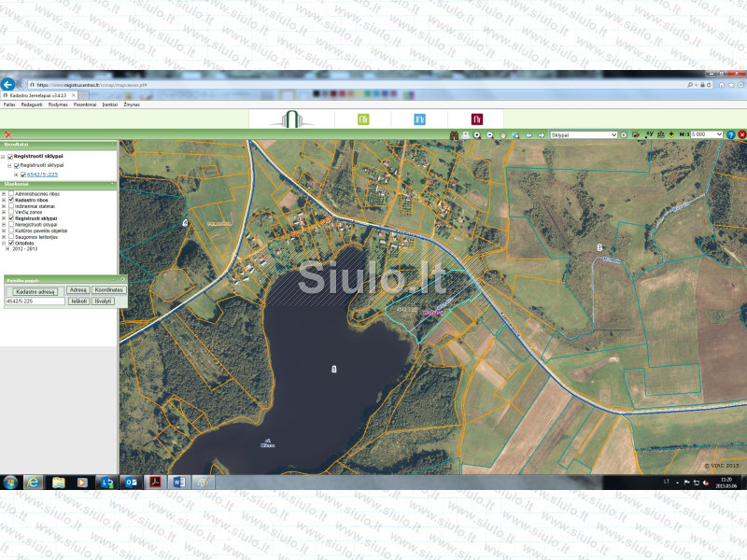Close the Paieška pagal search panel

[x=122, y=279]
